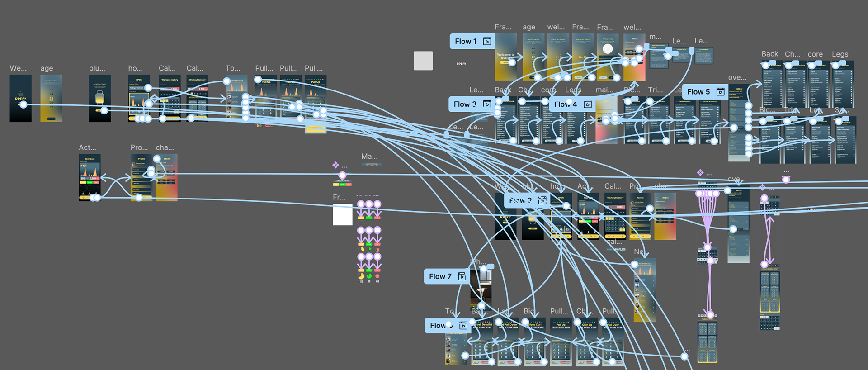Click the Ma... frame label
Image resolution: width=868 pixels, height=370 pixels.
[x=369, y=157]
